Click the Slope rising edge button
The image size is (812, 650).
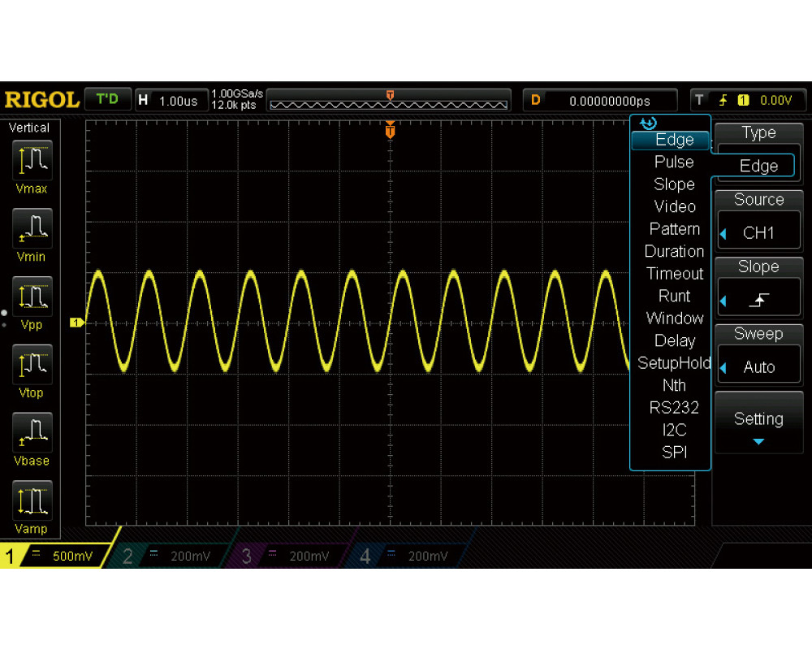[x=758, y=301]
